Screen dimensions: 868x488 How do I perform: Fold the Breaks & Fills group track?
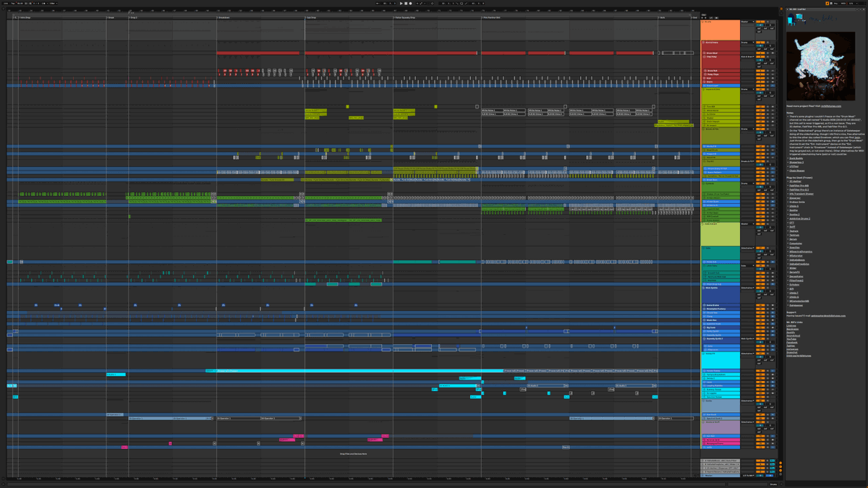pos(703,129)
